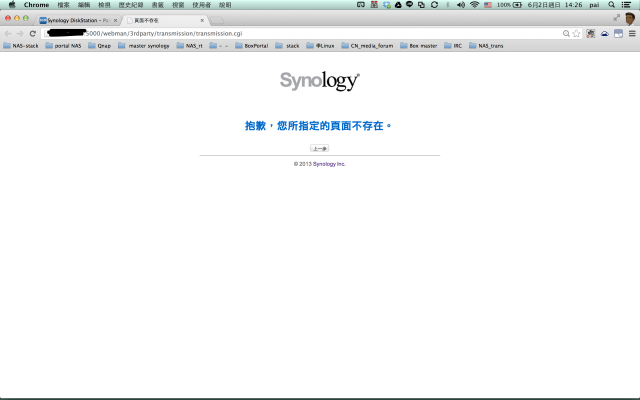
Task: Open the Chrome application menu
Action: [36, 4]
